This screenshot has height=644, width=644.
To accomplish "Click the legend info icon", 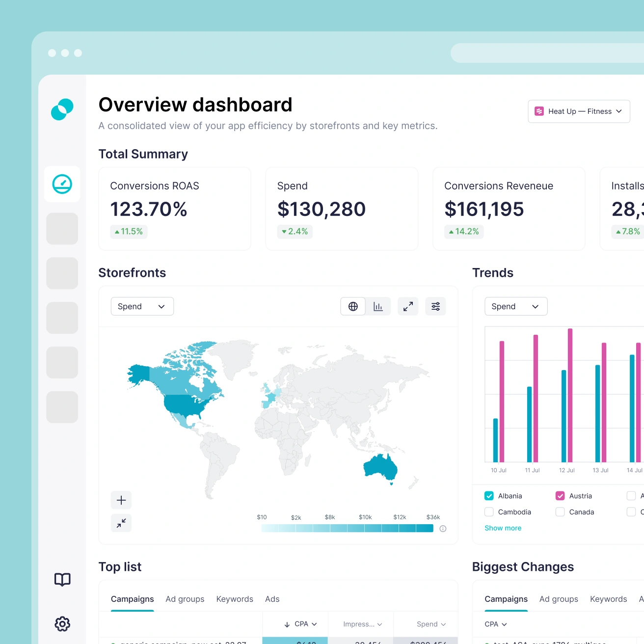I will tap(443, 529).
